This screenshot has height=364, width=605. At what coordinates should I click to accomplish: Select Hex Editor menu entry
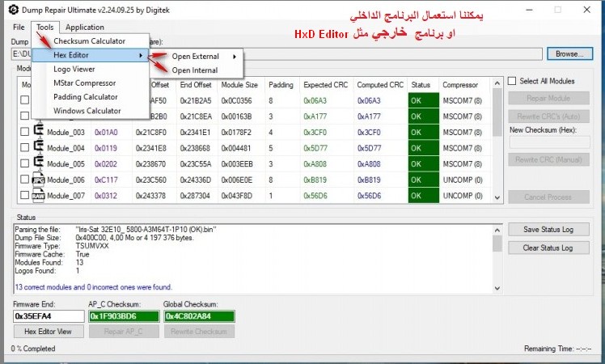click(91, 55)
